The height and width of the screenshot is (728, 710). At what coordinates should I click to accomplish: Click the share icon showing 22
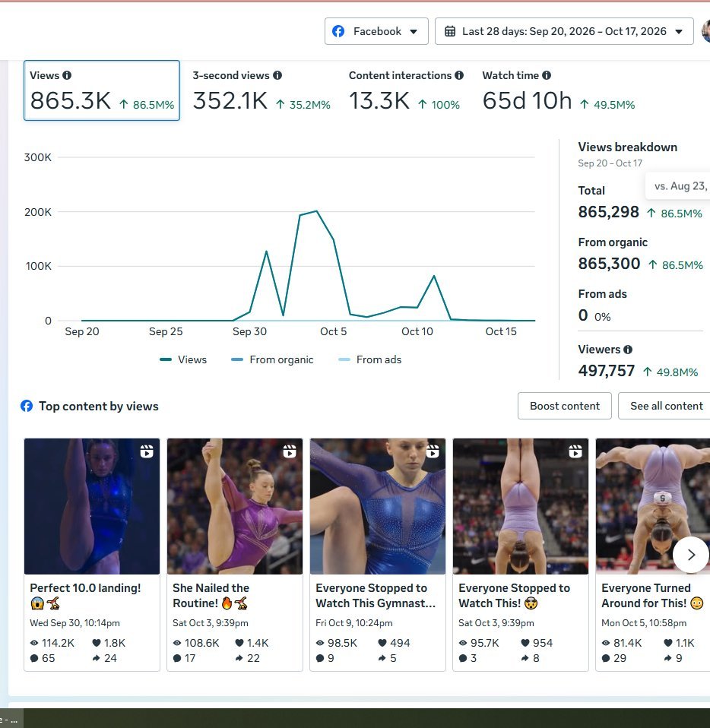[239, 658]
